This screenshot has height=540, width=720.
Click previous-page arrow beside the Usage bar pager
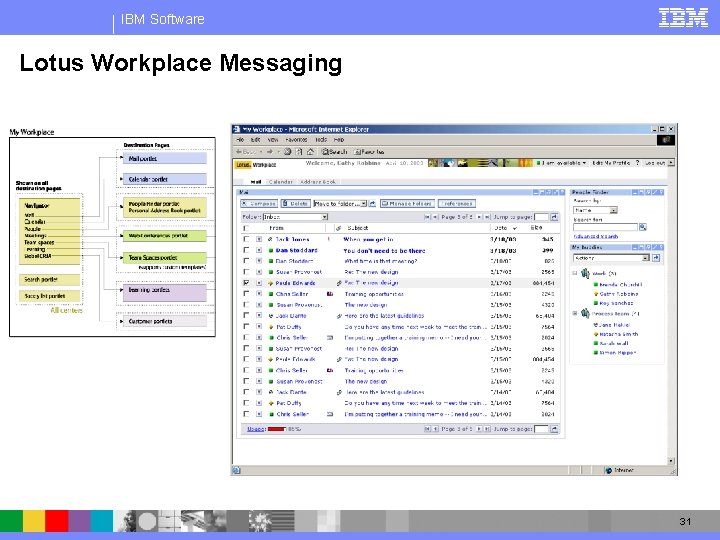pyautogui.click(x=435, y=429)
